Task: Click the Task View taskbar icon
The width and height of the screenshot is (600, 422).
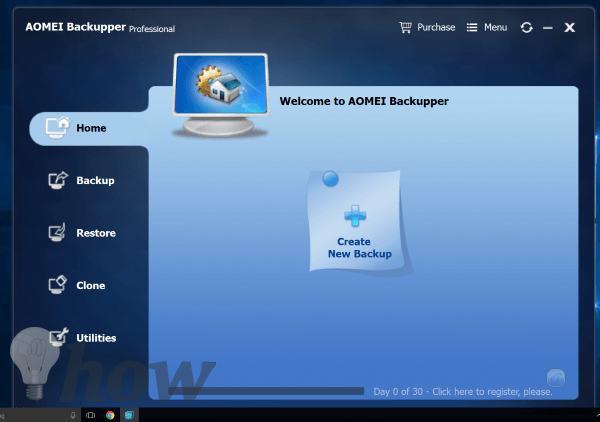Action: (x=91, y=415)
